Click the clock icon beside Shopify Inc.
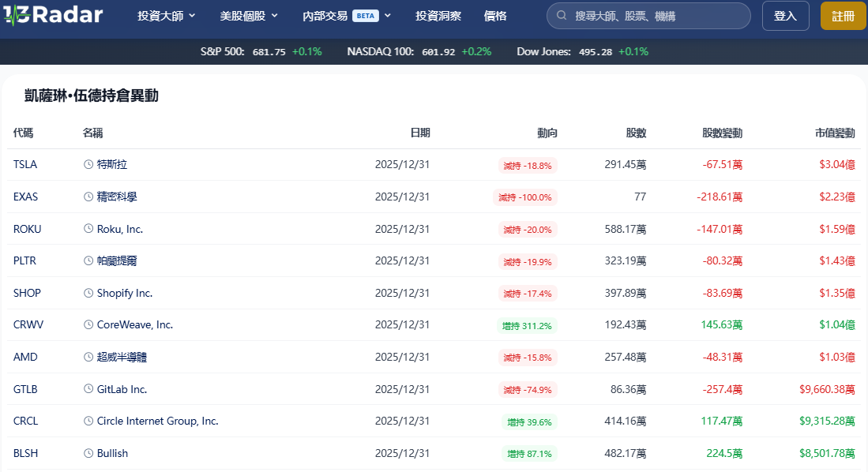 click(88, 293)
